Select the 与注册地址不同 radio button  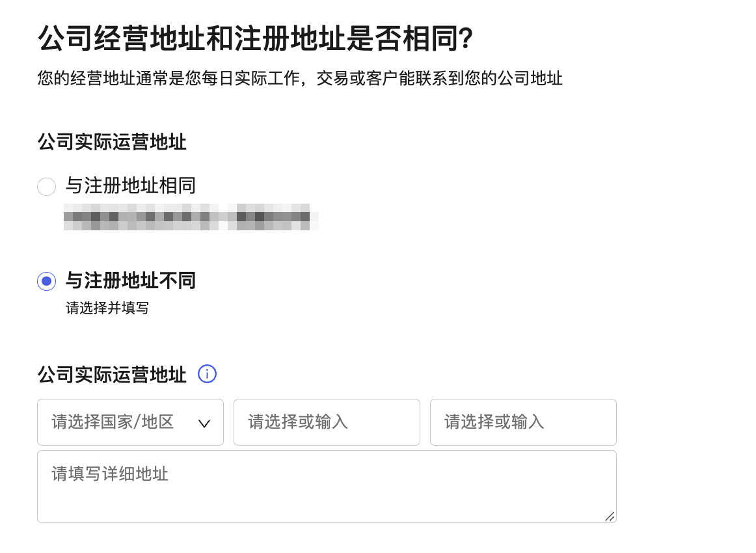click(x=47, y=281)
